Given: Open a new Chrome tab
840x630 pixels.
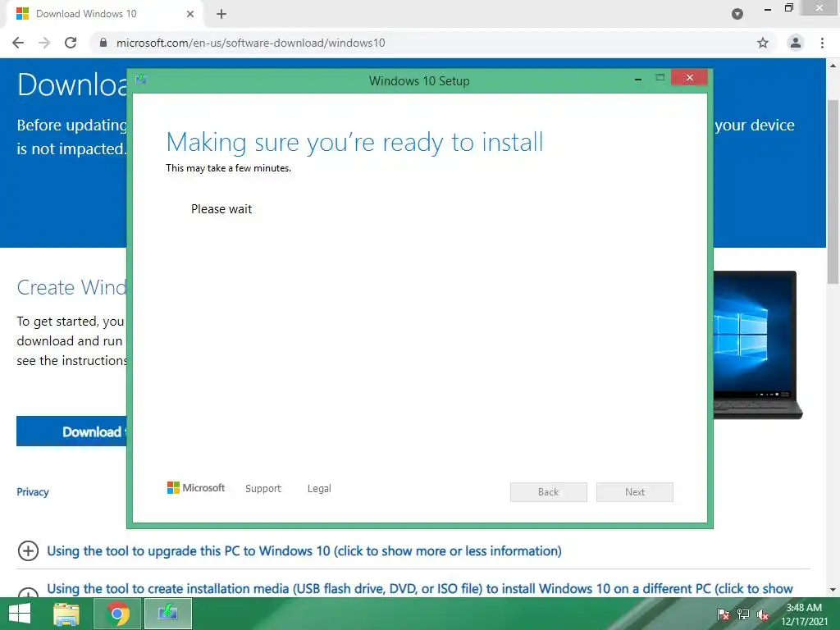Looking at the screenshot, I should (221, 14).
